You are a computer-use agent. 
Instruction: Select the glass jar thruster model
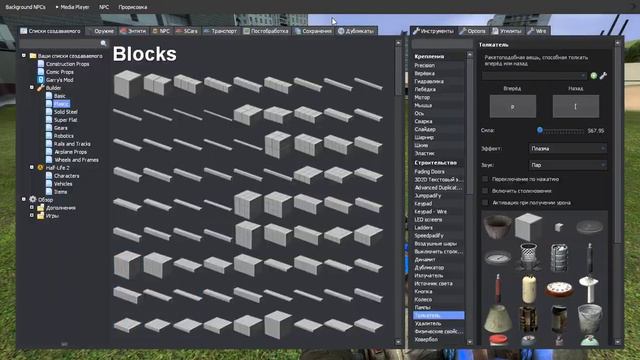(x=559, y=318)
